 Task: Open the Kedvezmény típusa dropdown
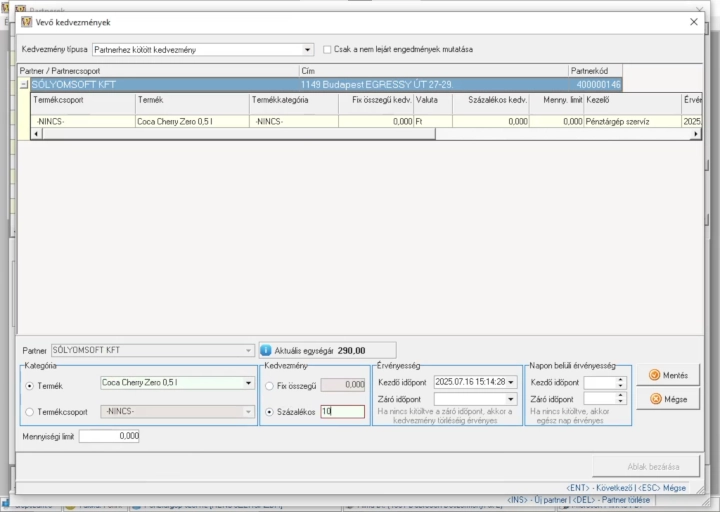tap(307, 50)
